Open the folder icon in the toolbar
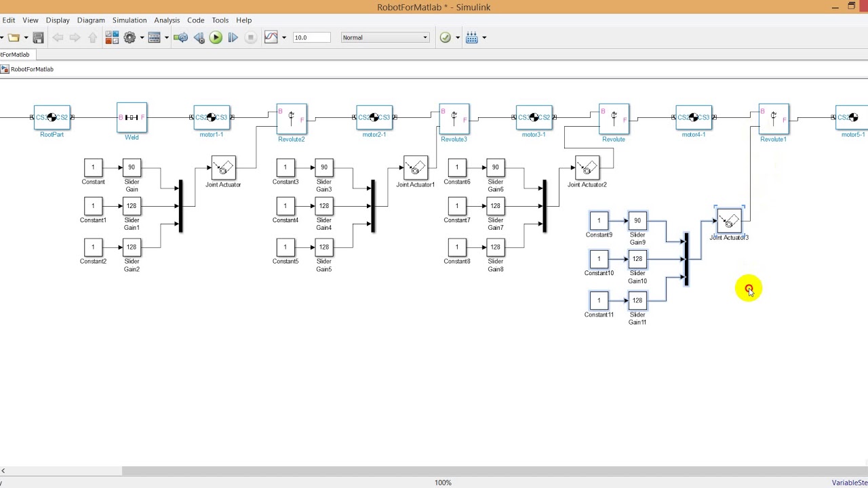 (14, 38)
